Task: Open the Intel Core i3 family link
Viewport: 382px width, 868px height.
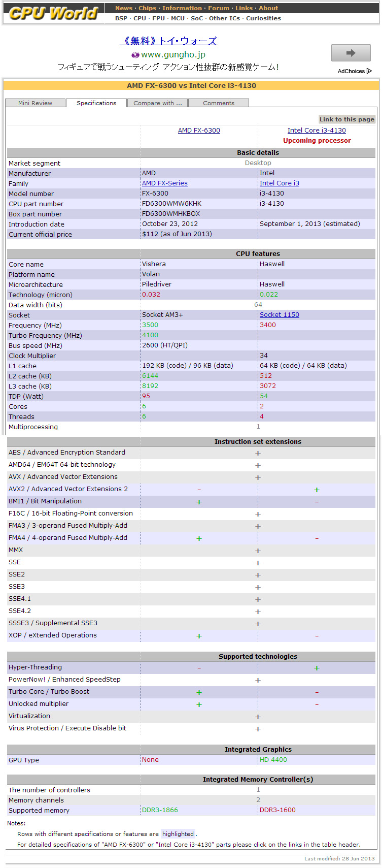Action: pyautogui.click(x=280, y=183)
